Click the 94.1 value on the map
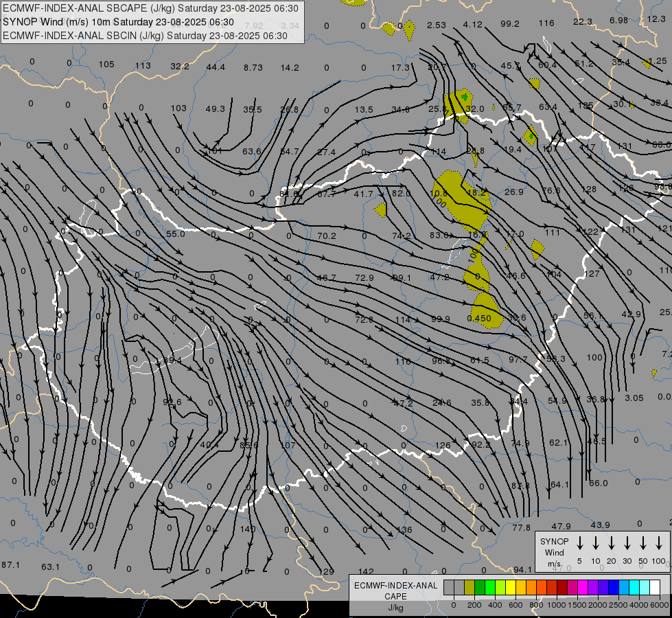 [x=522, y=569]
